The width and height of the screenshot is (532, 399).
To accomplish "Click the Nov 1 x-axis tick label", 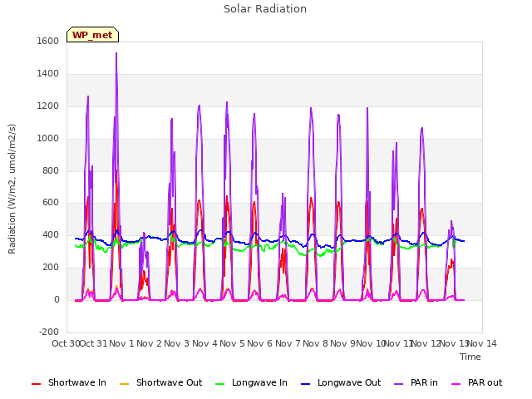I will click(121, 343).
